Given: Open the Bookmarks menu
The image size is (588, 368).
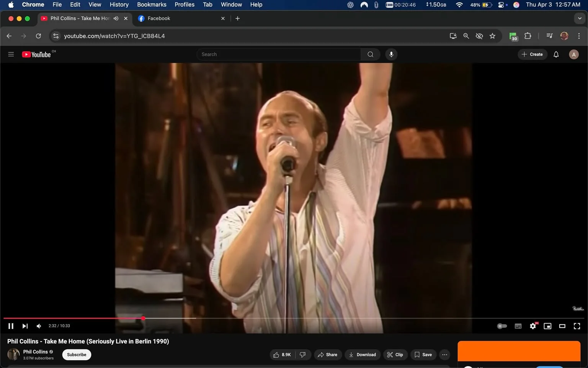Looking at the screenshot, I should [152, 5].
